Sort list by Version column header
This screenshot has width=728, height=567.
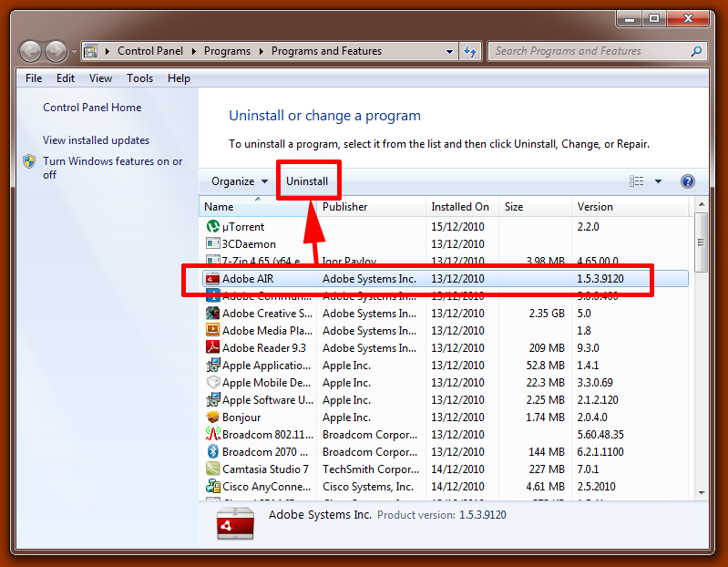[630, 207]
